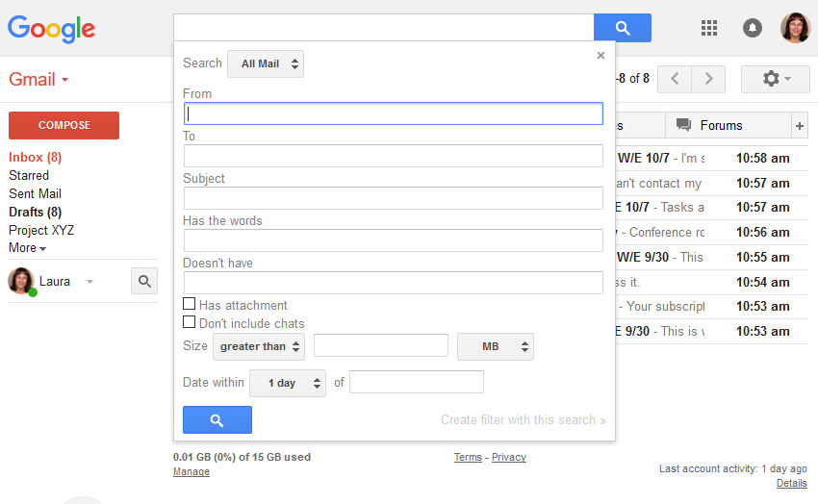The height and width of the screenshot is (504, 818).
Task: Open the Google apps grid
Action: click(x=709, y=28)
